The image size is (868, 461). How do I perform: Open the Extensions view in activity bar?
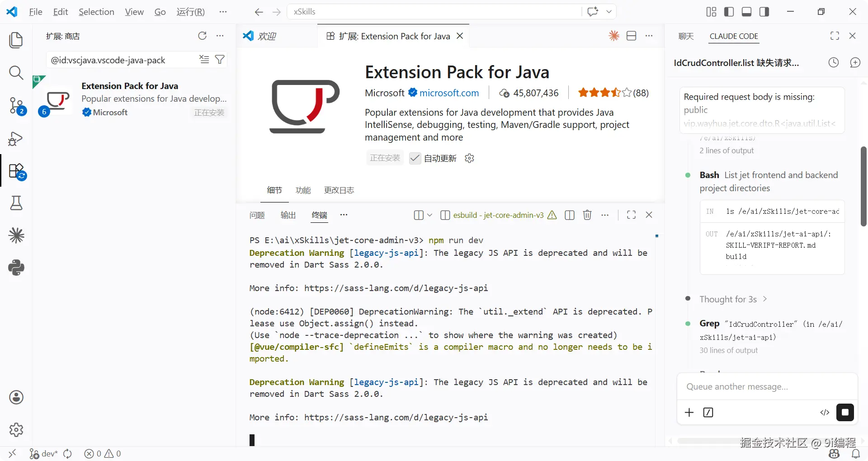[16, 171]
